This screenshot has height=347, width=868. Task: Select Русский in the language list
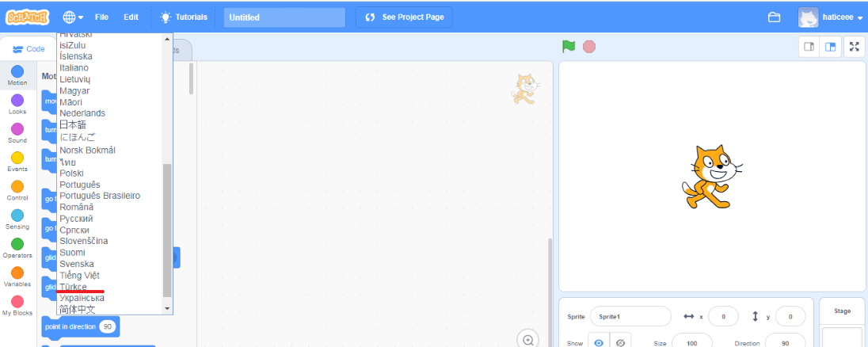pyautogui.click(x=76, y=219)
